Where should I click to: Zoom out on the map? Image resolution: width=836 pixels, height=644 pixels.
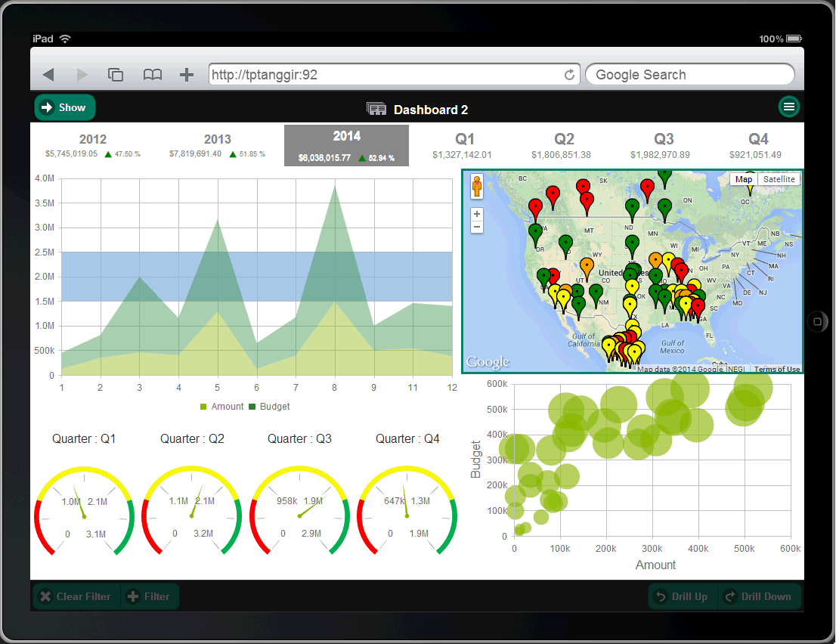(477, 227)
